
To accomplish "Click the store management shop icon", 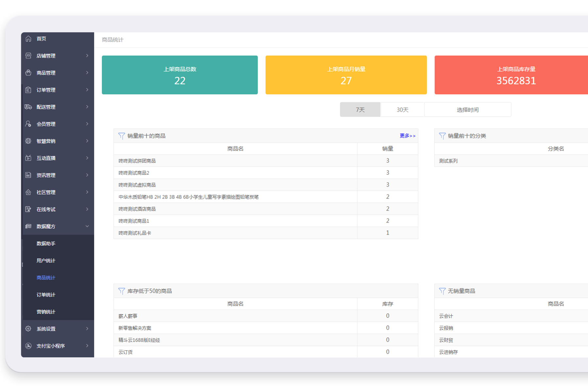I will point(28,56).
